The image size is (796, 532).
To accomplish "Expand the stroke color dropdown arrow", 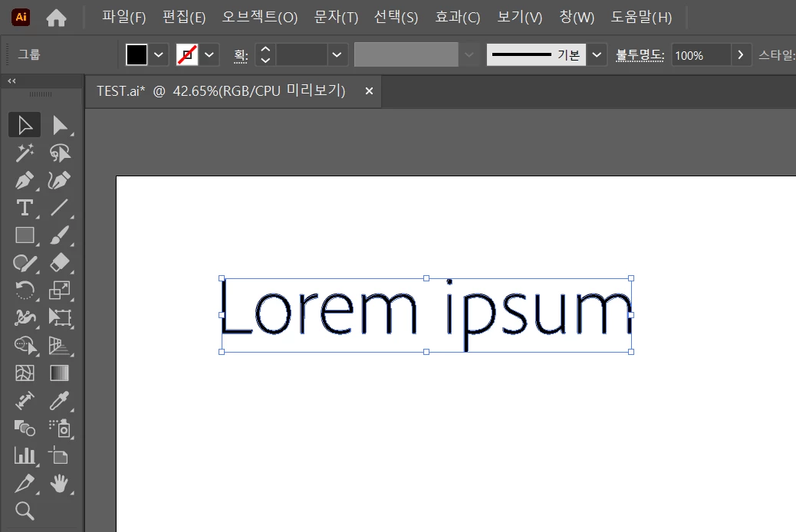I will (x=209, y=54).
